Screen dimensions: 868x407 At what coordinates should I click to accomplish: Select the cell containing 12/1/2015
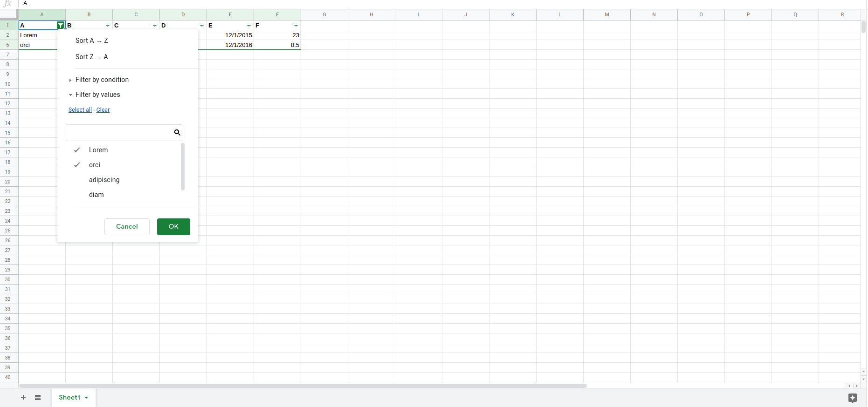point(230,35)
